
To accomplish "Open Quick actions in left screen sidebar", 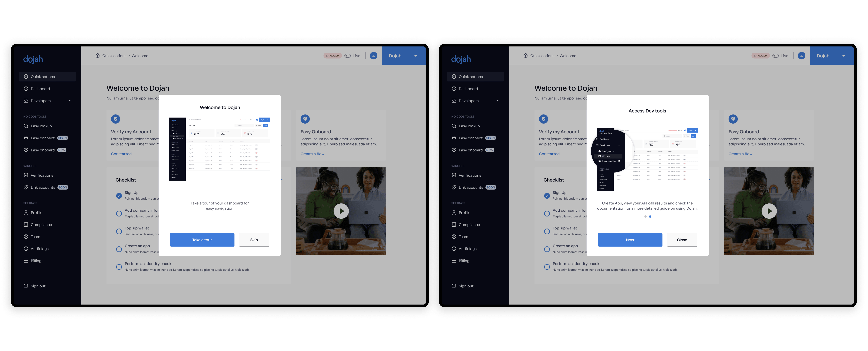I will point(48,77).
